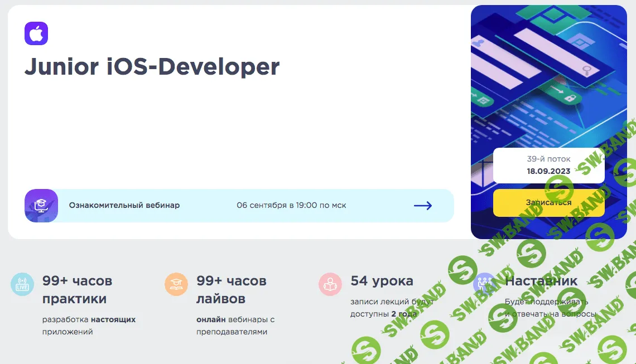The width and height of the screenshot is (636, 364).
Task: Click the разработка настоящих приложений text
Action: [x=89, y=326]
